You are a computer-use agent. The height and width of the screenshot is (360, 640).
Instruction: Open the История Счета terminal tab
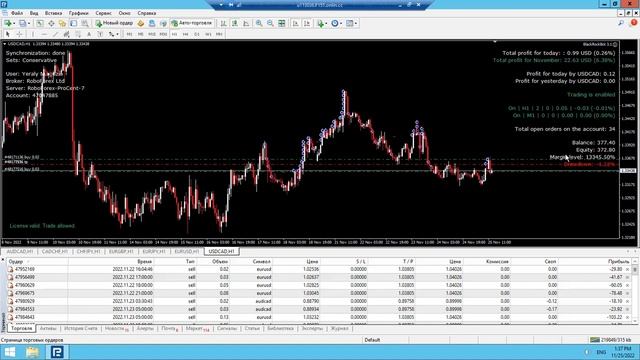point(81,328)
